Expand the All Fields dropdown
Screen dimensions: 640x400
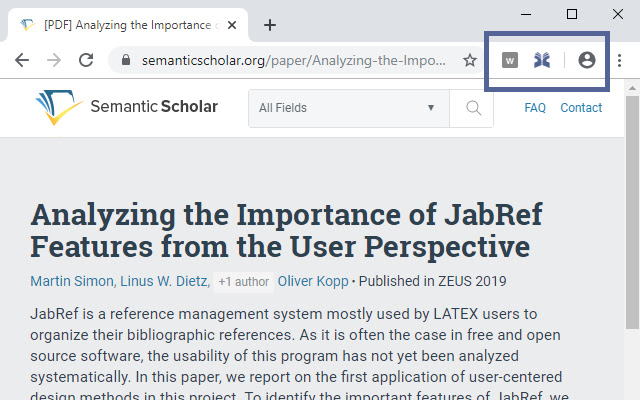coord(346,108)
